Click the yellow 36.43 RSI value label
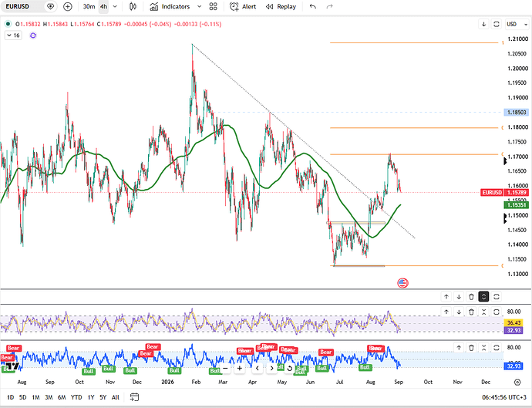 (x=513, y=323)
